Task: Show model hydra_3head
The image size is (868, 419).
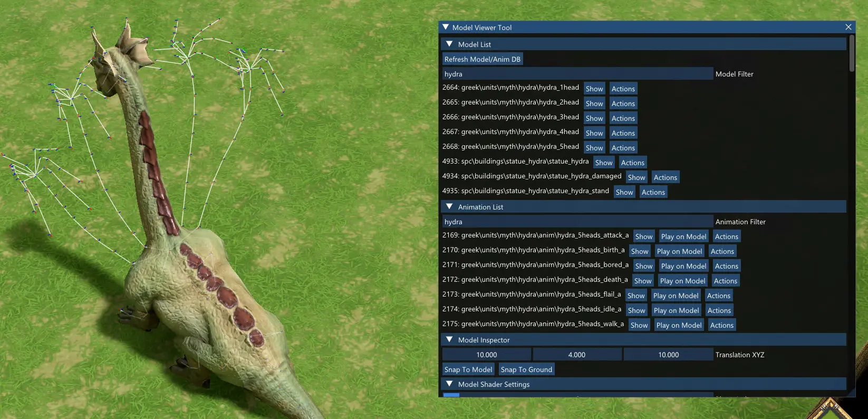Action: pos(594,118)
